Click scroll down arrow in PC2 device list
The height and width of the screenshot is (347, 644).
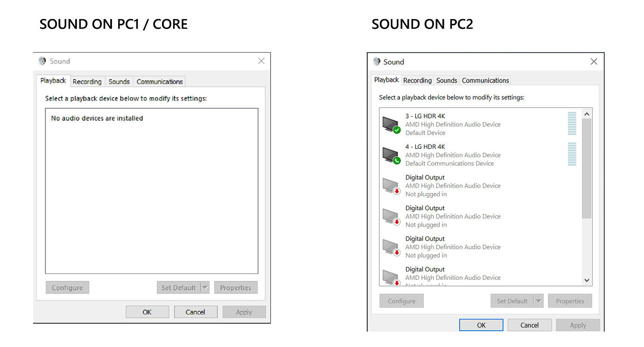point(587,280)
